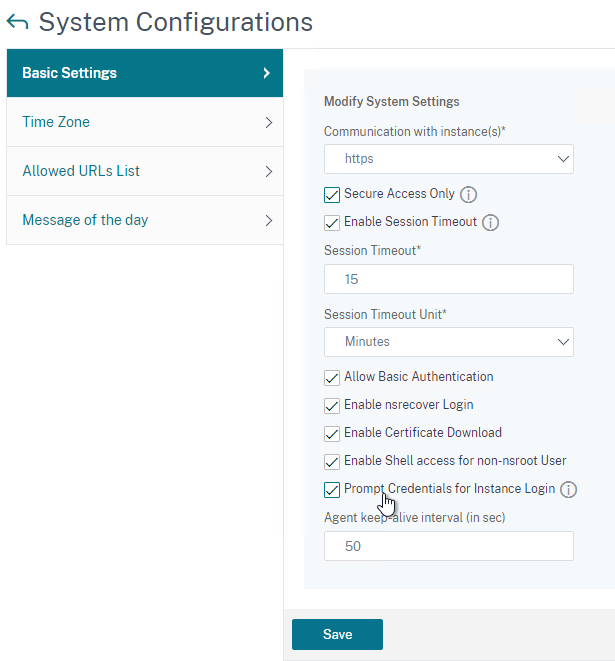615x661 pixels.
Task: Click Agent keep-alive interval input field
Action: coord(448,546)
